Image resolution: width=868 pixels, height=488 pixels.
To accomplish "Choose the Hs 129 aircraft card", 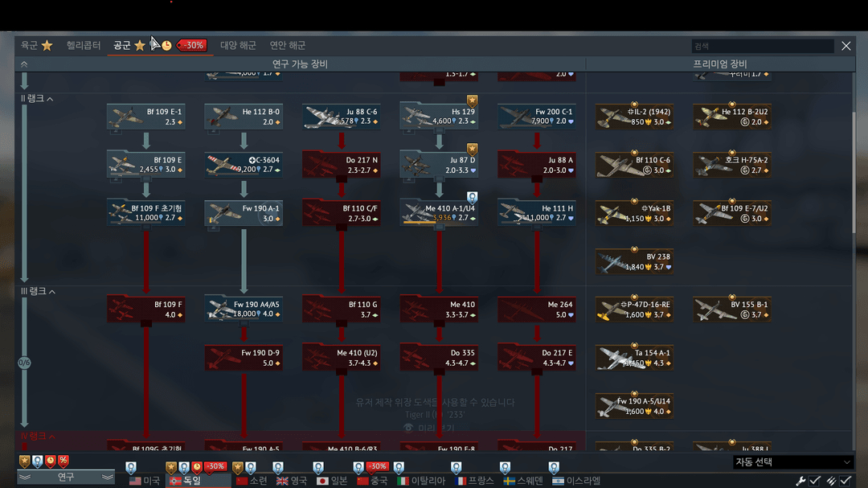I will [439, 117].
